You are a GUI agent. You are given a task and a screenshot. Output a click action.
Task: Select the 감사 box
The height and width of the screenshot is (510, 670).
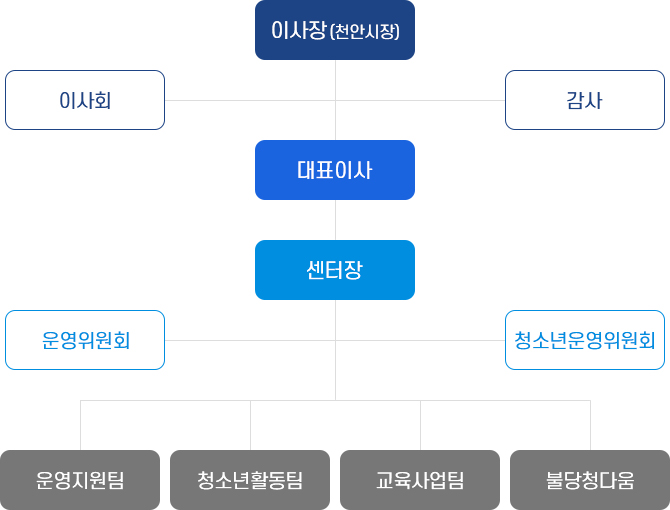[585, 100]
